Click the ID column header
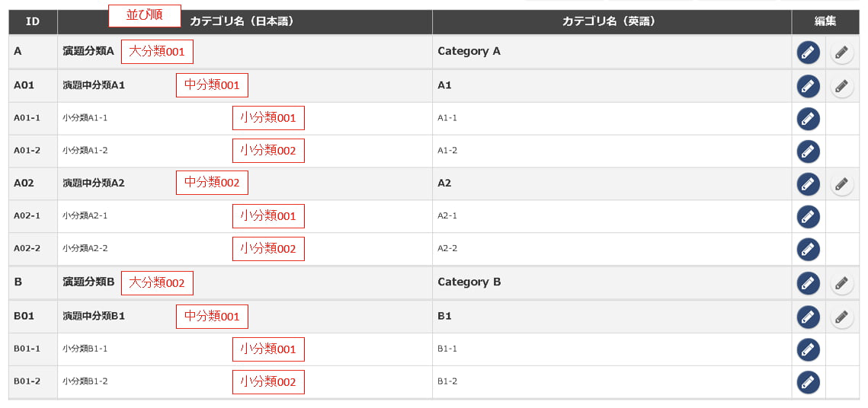The height and width of the screenshot is (408, 868). click(33, 22)
